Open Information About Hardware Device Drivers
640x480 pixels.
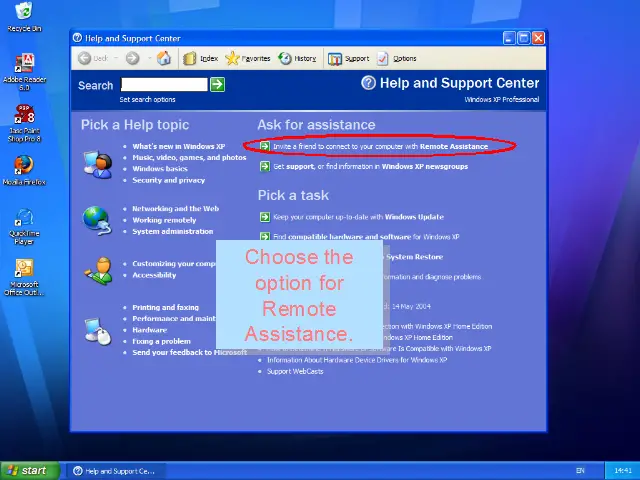(x=357, y=360)
